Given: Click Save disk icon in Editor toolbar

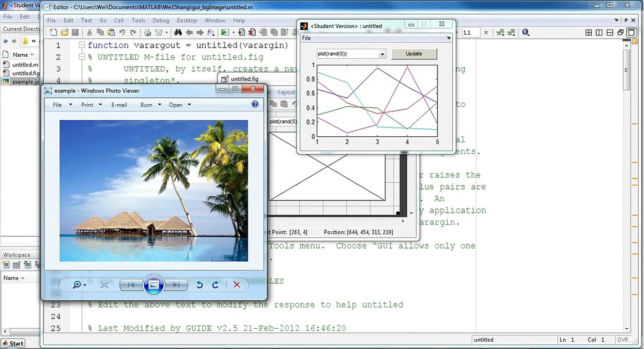Looking at the screenshot, I should tap(75, 32).
